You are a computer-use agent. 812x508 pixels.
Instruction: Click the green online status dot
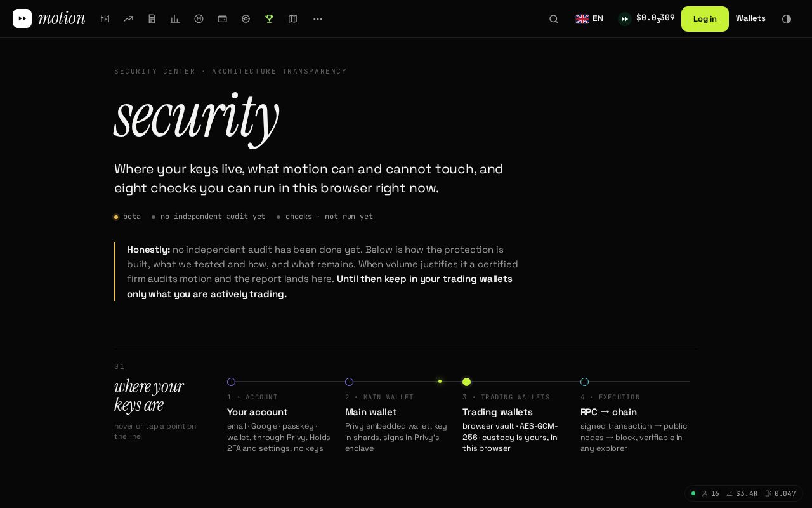click(x=693, y=493)
